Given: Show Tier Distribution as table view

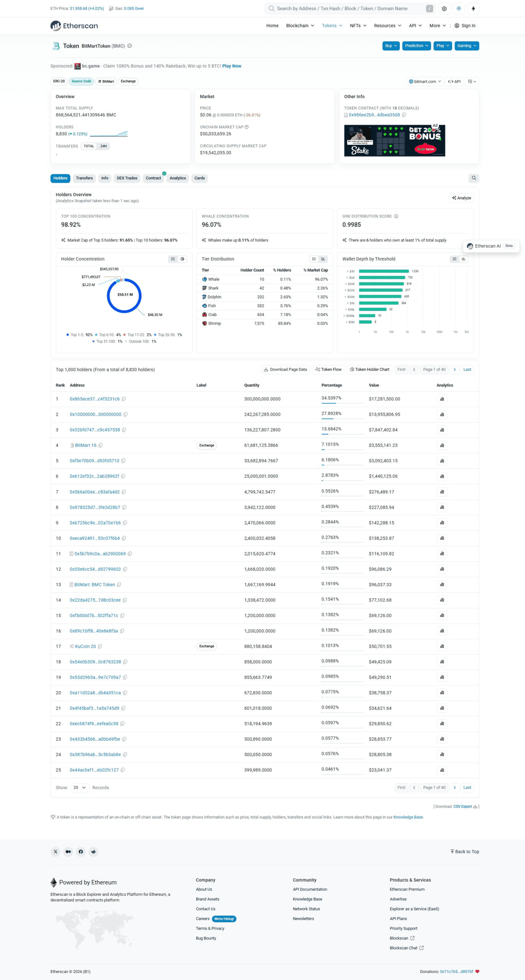Looking at the screenshot, I should pyautogui.click(x=314, y=259).
